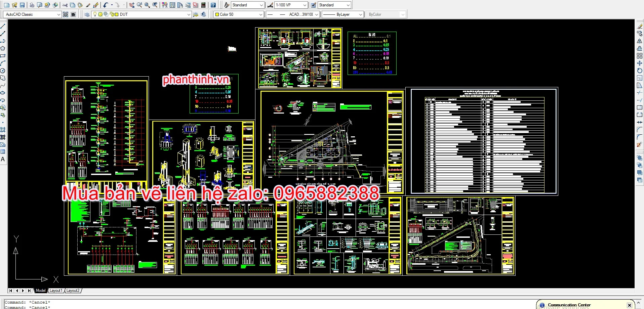The image size is (644, 309).
Task: Open Properties palette icon
Action: point(165,5)
